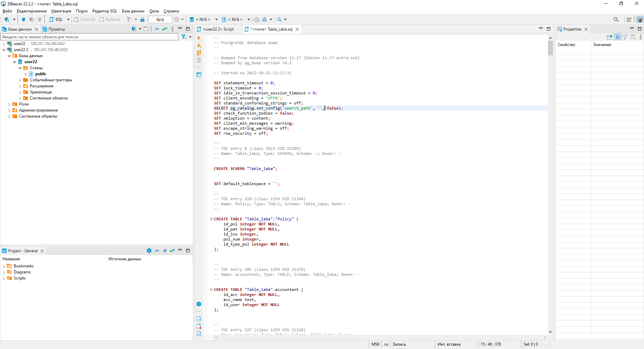644x349 pixels.
Task: Click the New connection plug icon in main toolbar
Action: coord(7,19)
